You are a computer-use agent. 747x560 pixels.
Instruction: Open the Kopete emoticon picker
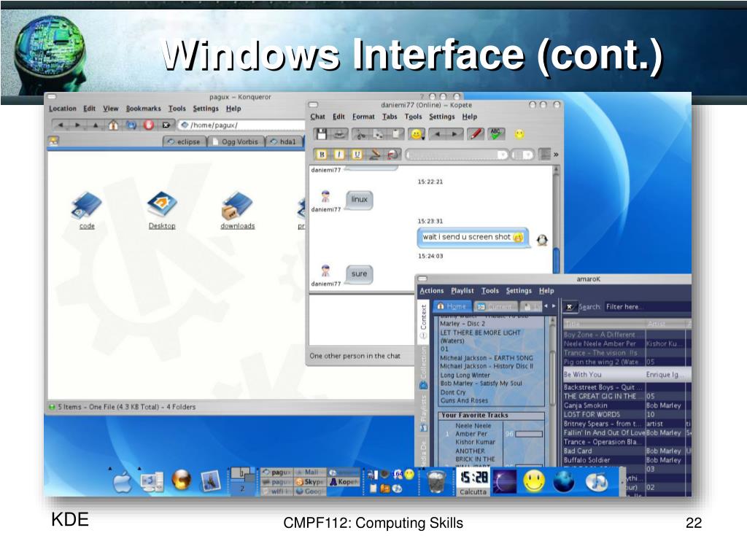click(417, 134)
